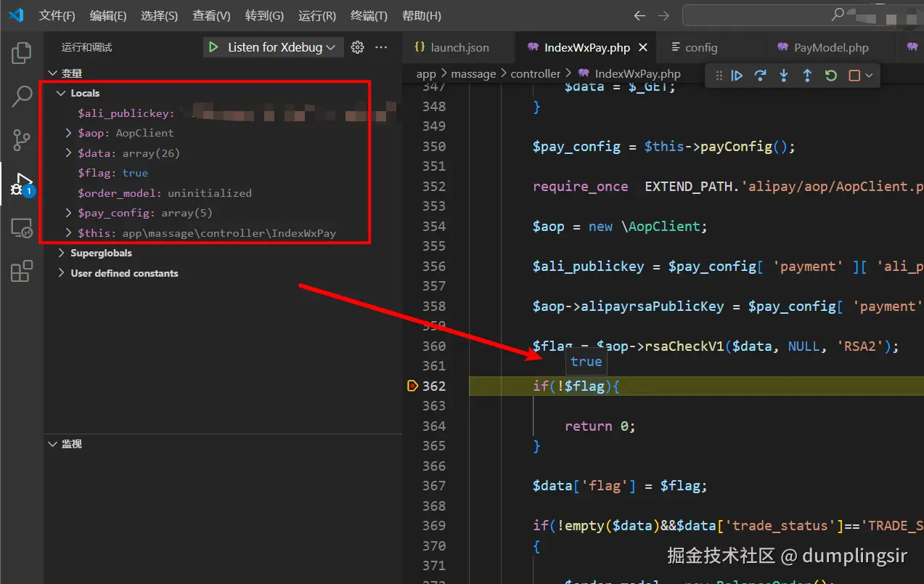Open the Source Control view
The image size is (924, 584).
pyautogui.click(x=22, y=139)
